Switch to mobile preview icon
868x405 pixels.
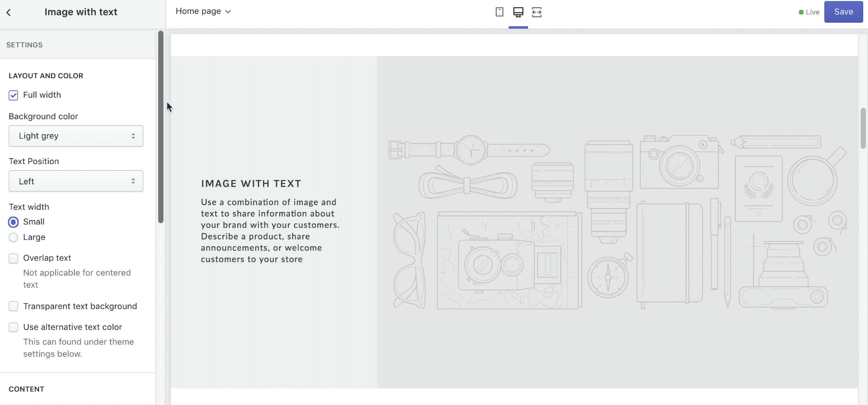click(x=500, y=12)
